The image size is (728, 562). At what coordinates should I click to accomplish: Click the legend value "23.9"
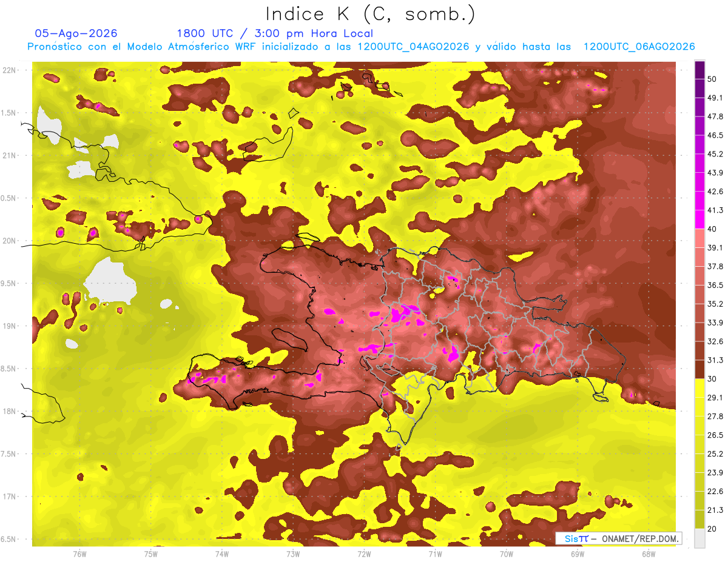(715, 472)
